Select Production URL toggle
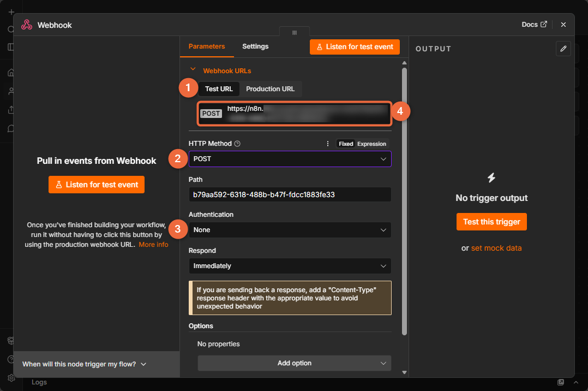This screenshot has height=391, width=588. click(x=270, y=89)
